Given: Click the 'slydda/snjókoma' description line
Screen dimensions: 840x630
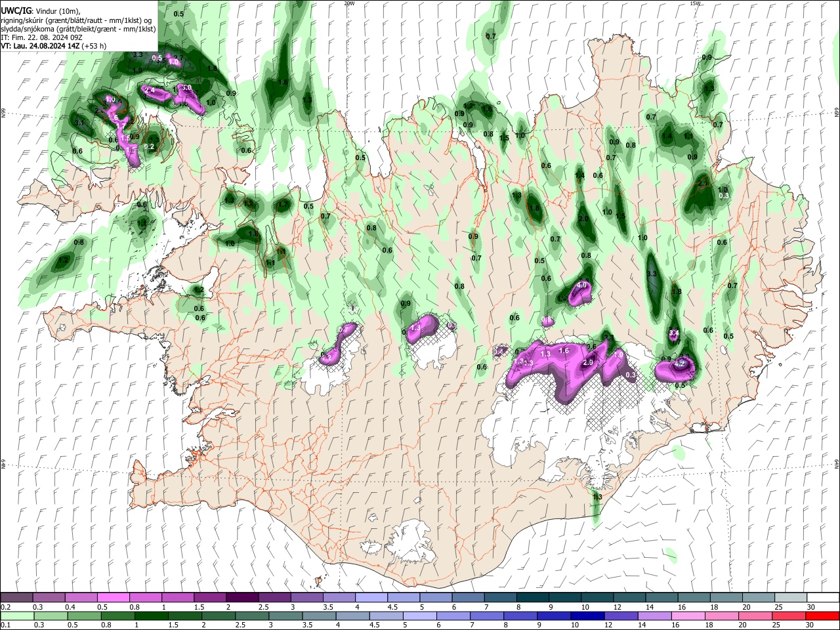Looking at the screenshot, I should pyautogui.click(x=79, y=29).
